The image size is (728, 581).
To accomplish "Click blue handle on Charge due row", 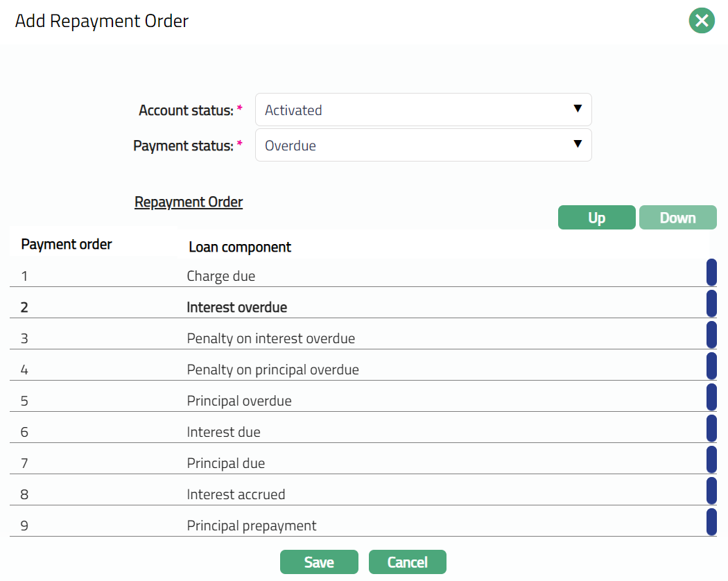I will [711, 272].
